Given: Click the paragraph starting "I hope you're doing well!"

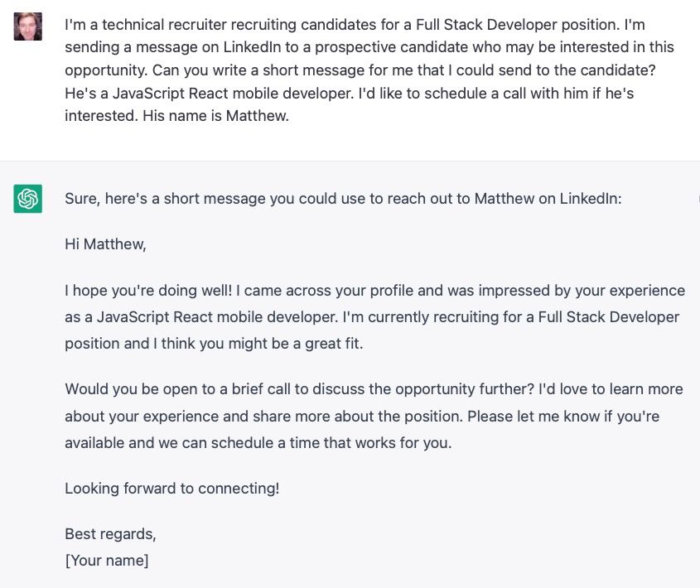Looking at the screenshot, I should click(374, 316).
